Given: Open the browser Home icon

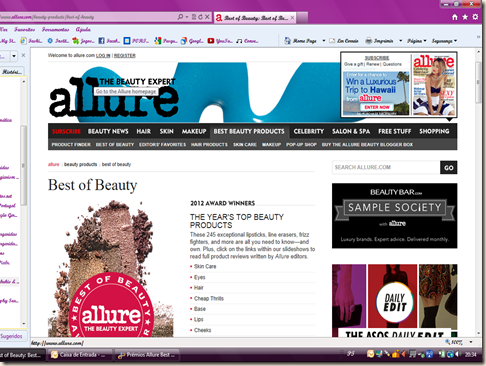Looking at the screenshot, I should pos(455,17).
